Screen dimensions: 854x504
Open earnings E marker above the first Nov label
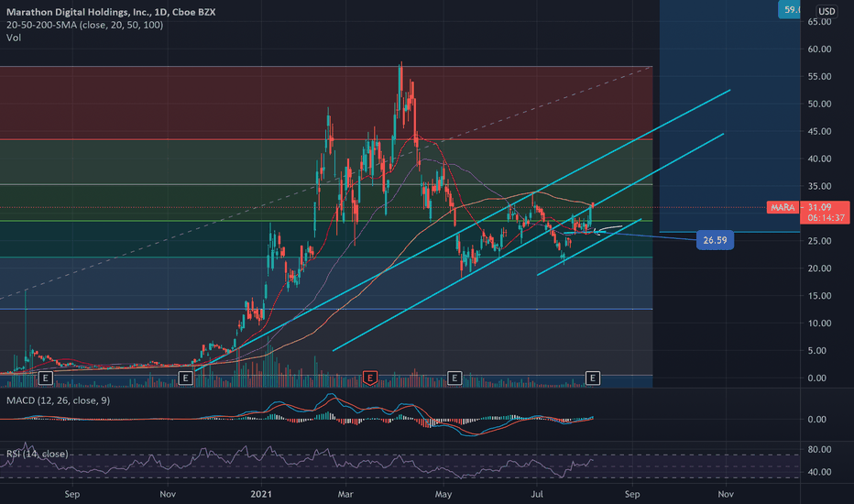(x=186, y=378)
